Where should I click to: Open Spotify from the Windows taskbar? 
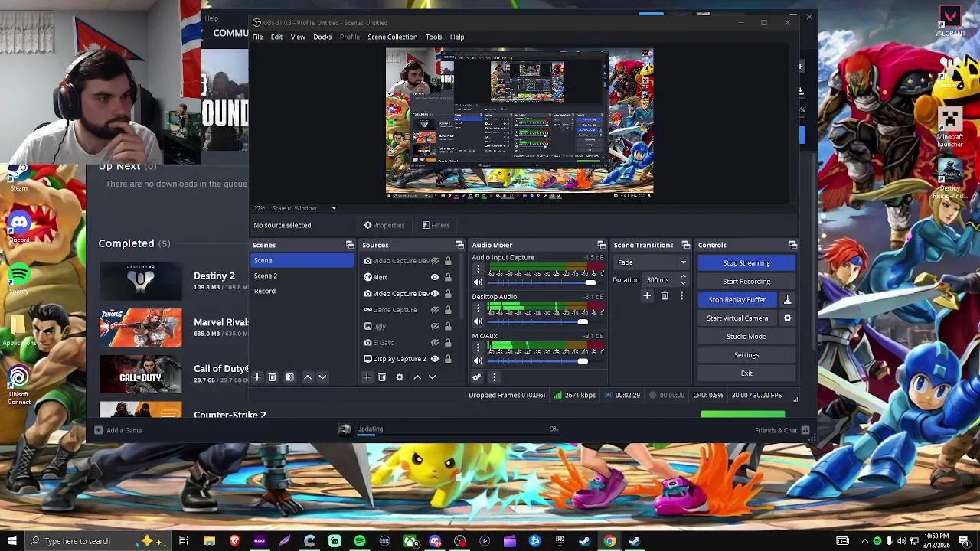(360, 541)
